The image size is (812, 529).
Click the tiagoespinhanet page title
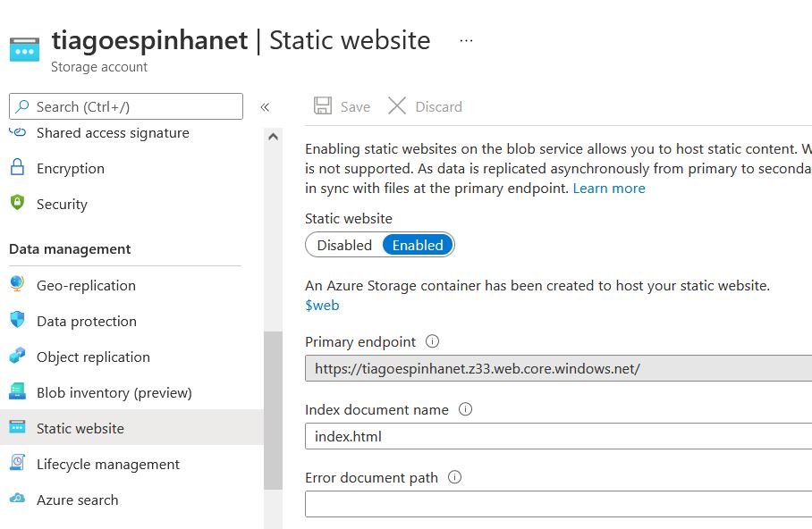(x=149, y=41)
